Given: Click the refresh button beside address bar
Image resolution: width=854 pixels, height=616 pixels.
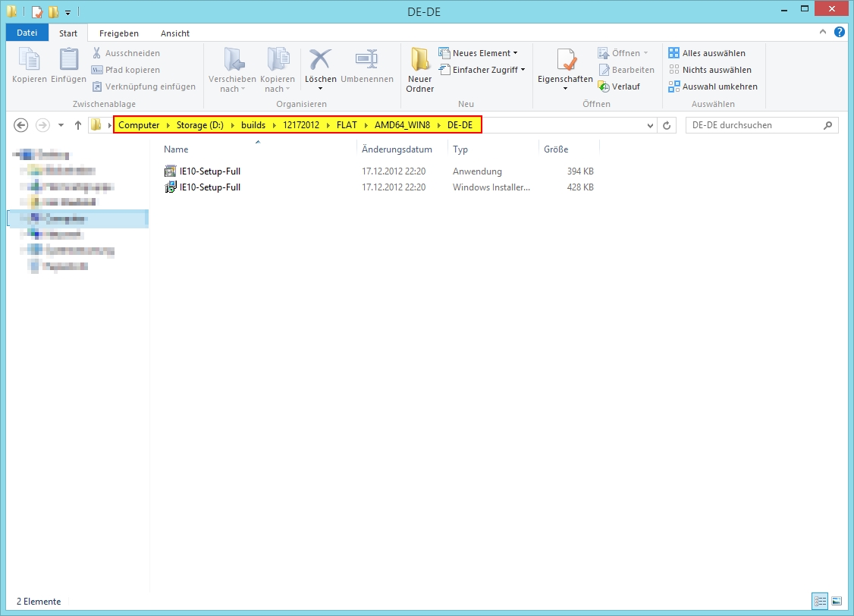Looking at the screenshot, I should (667, 125).
